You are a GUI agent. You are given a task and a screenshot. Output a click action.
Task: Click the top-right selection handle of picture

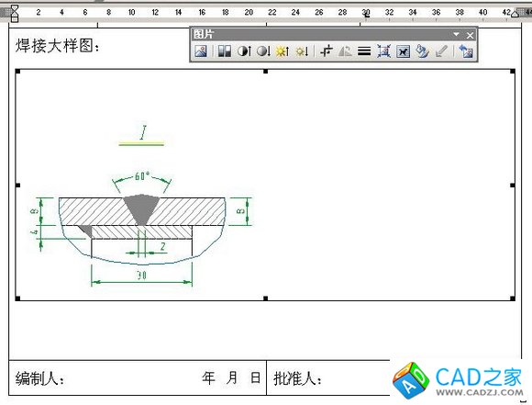pyautogui.click(x=513, y=72)
